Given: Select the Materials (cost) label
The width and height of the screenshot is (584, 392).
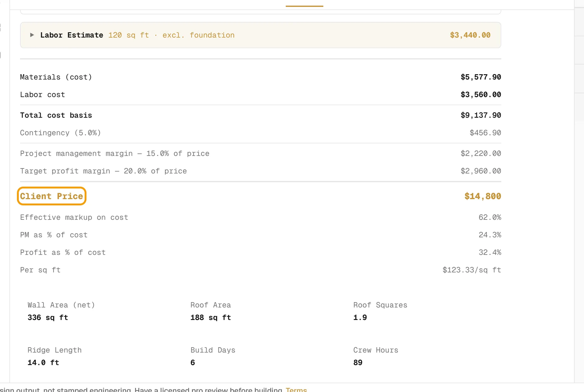Looking at the screenshot, I should coord(56,77).
